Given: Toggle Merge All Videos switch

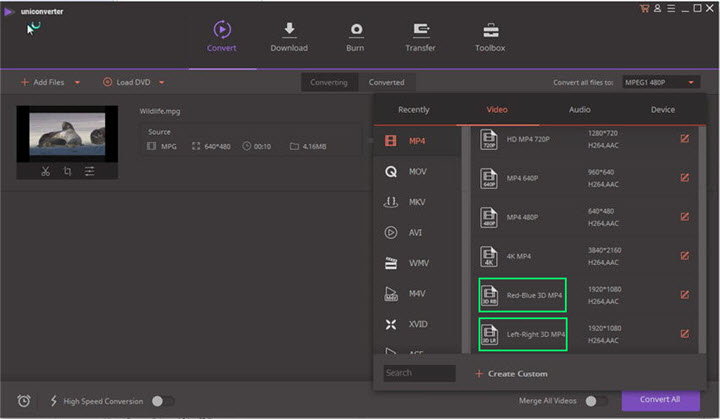Looking at the screenshot, I should click(596, 400).
